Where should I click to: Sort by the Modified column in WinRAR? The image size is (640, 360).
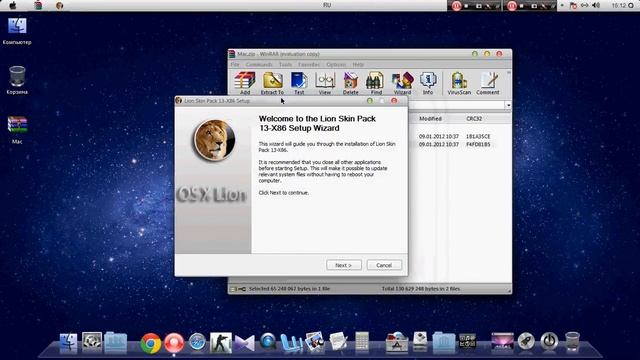click(x=430, y=118)
